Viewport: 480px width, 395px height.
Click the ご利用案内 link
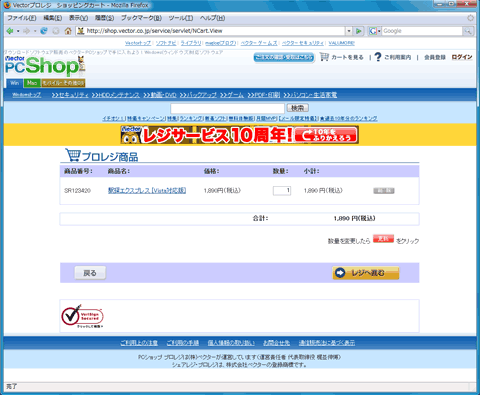(397, 57)
